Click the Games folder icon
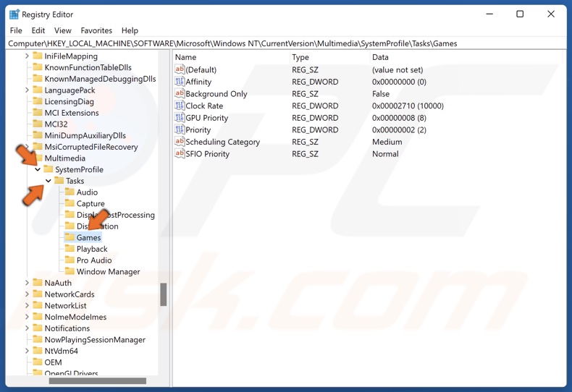572x392 pixels. (70, 237)
